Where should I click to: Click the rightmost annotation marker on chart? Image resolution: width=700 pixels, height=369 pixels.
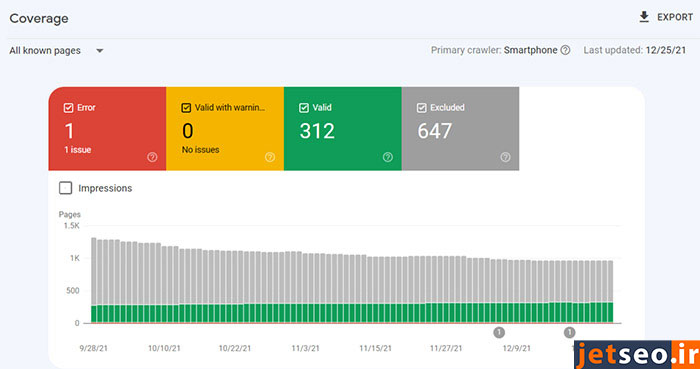[x=569, y=332]
